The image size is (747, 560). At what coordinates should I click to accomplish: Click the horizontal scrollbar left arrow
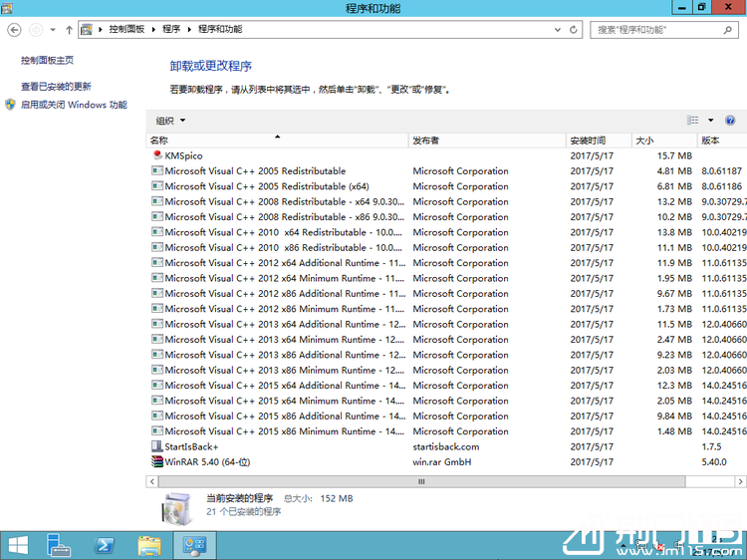(152, 481)
